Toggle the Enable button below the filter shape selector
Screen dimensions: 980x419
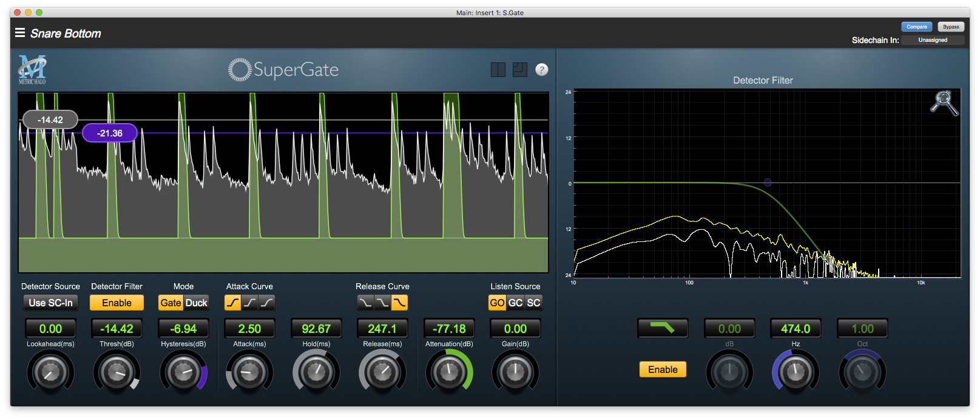pyautogui.click(x=663, y=369)
